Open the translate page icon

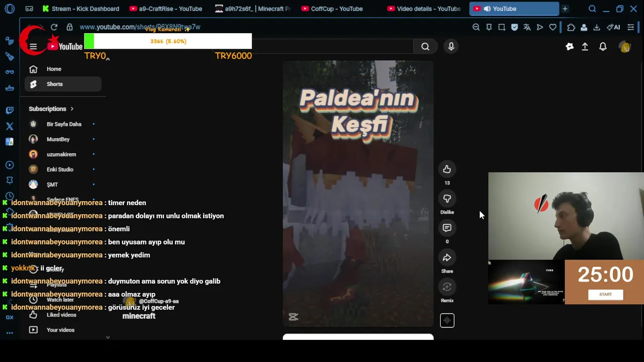[527, 27]
